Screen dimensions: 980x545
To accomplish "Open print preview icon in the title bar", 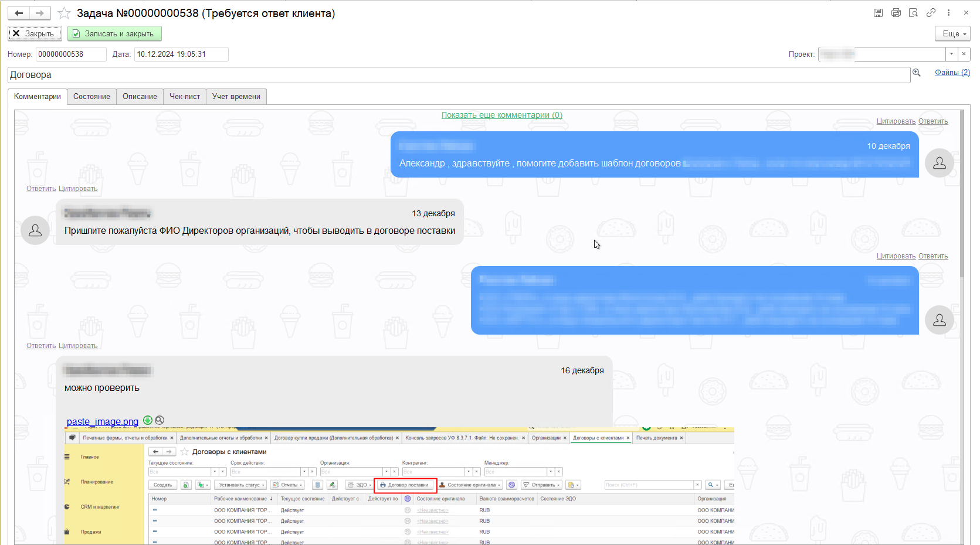I will [x=913, y=13].
